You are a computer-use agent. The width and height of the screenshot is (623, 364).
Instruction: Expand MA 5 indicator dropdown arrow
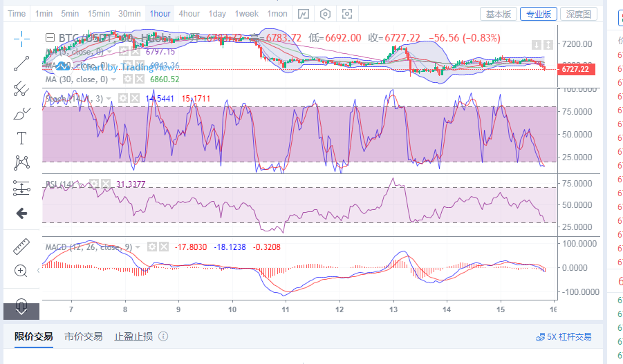coord(110,52)
